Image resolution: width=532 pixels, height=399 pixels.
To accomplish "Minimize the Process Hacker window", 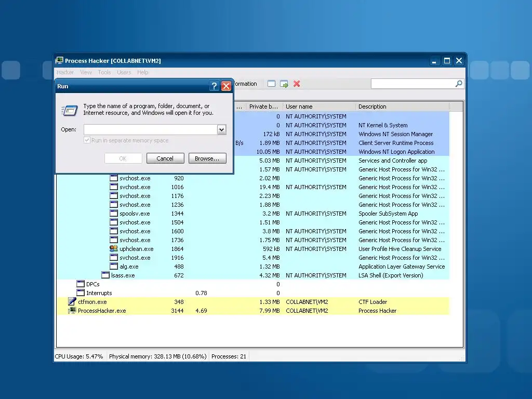I will [x=434, y=61].
